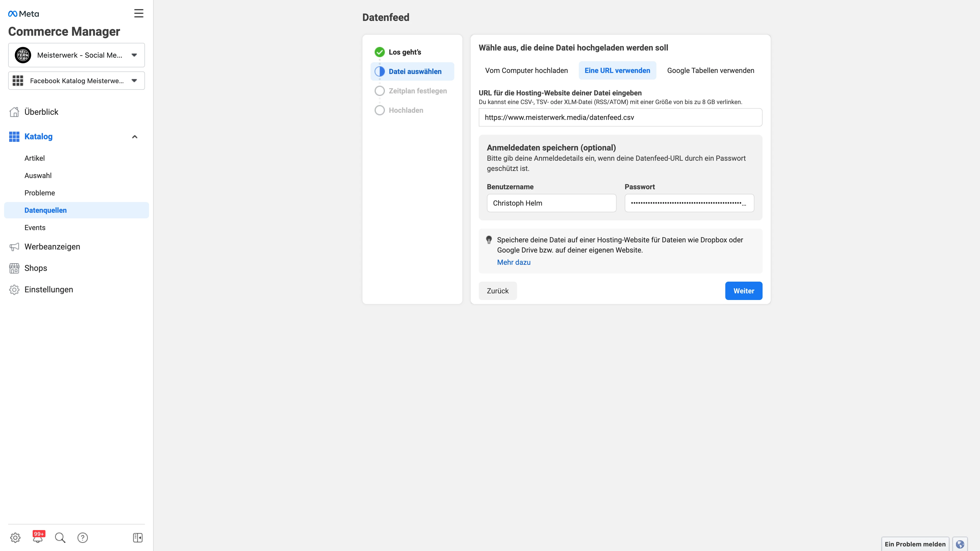The image size is (980, 551).
Task: Click the Weiter button
Action: coord(743,291)
